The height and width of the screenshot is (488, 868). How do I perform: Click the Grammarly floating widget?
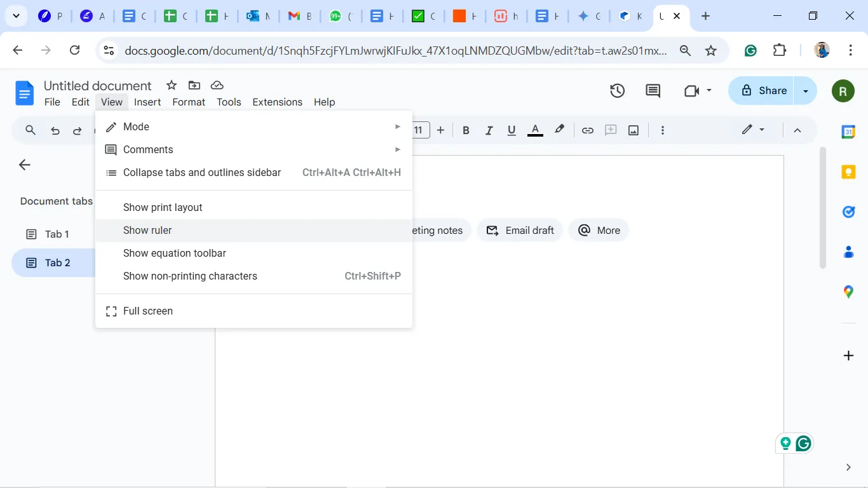803,444
